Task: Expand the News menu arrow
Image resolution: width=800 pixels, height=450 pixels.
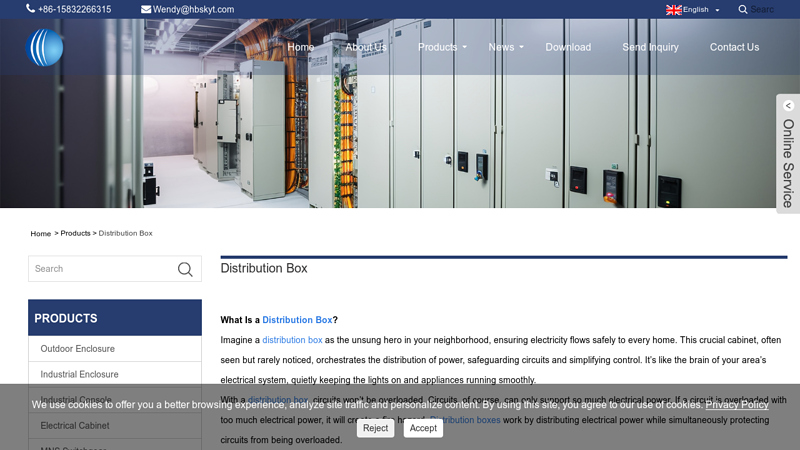Action: [521, 47]
